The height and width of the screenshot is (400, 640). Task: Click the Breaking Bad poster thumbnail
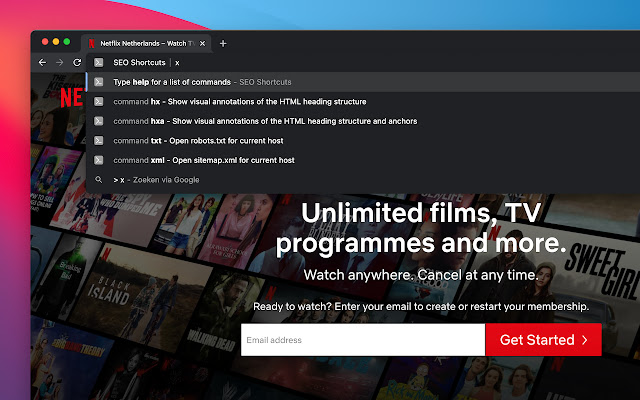tap(67, 278)
